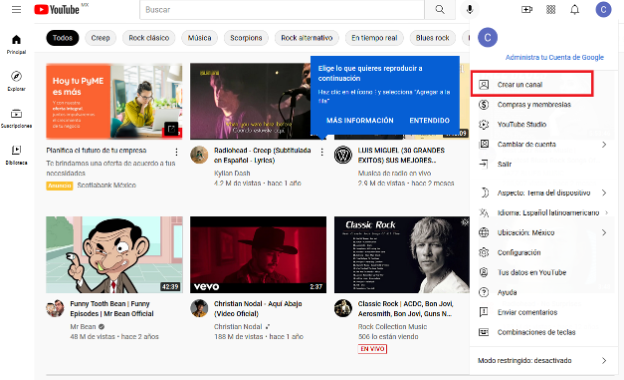Open the Scotiabank PyME ad thumbnail

point(114,101)
